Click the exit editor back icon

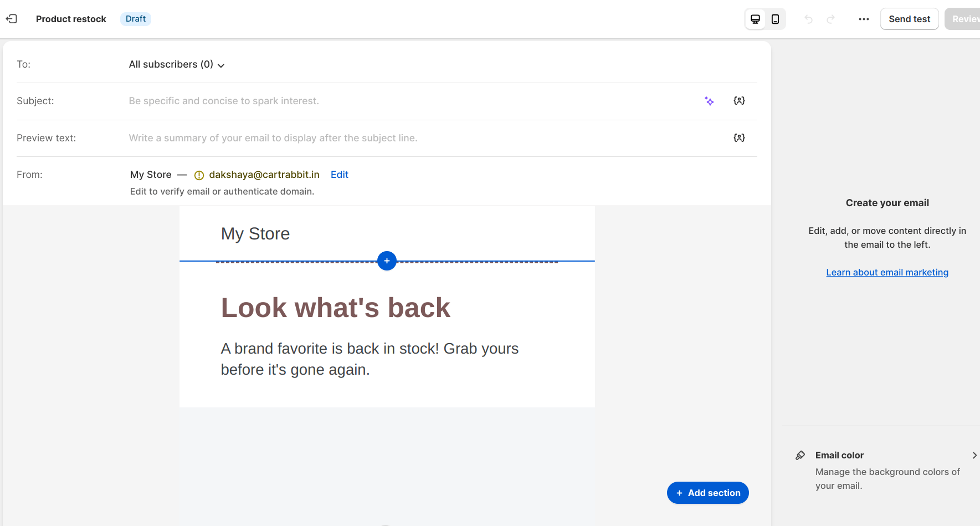[12, 19]
